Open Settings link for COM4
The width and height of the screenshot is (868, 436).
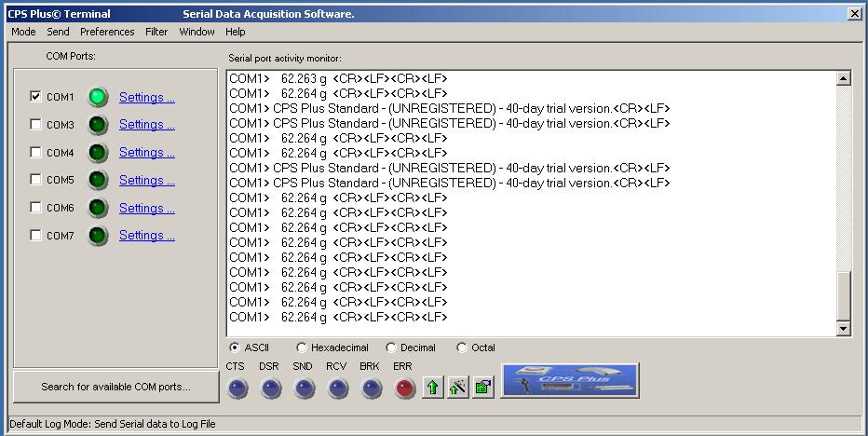(x=147, y=153)
